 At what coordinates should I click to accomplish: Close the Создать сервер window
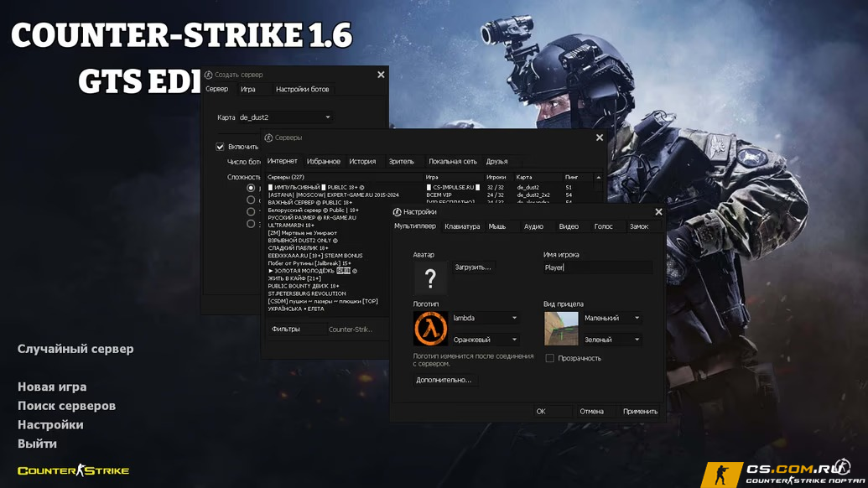point(381,75)
